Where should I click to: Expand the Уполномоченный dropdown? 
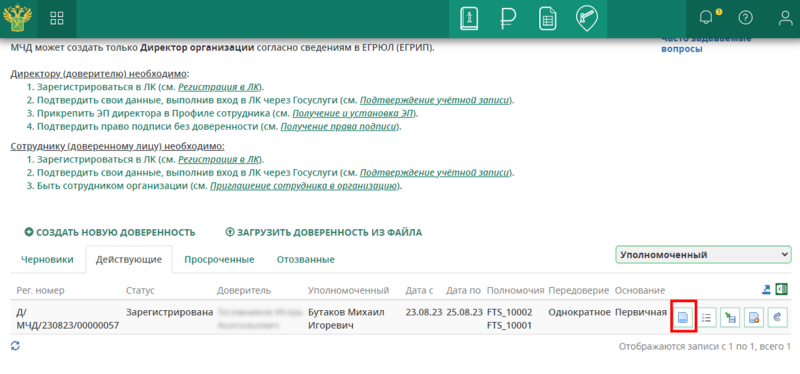click(703, 255)
